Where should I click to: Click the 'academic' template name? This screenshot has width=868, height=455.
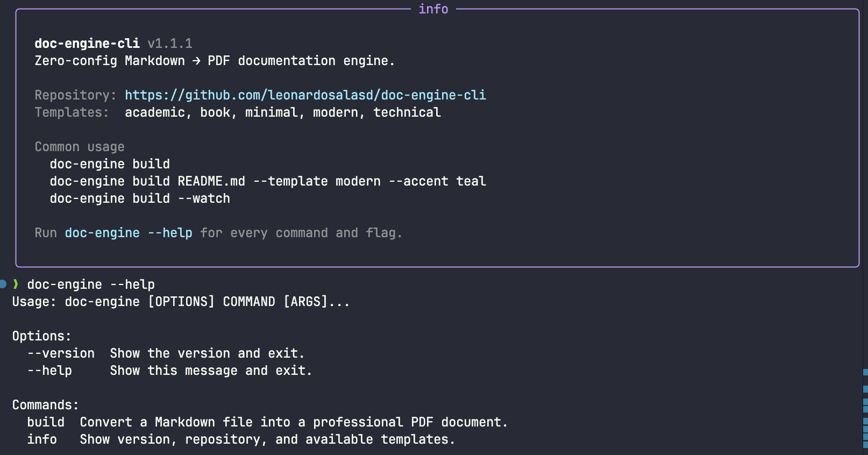pyautogui.click(x=155, y=112)
